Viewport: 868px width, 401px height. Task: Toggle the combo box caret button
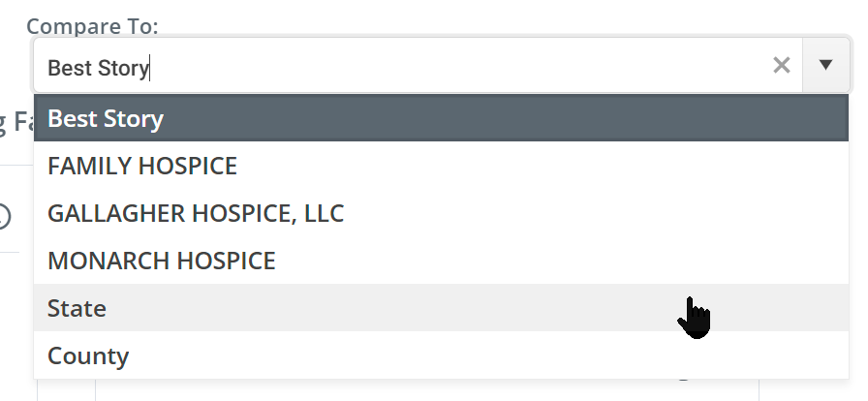(825, 66)
